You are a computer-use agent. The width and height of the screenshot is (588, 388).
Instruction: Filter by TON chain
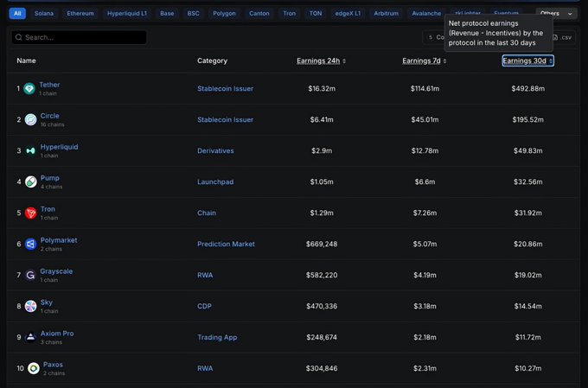point(316,14)
